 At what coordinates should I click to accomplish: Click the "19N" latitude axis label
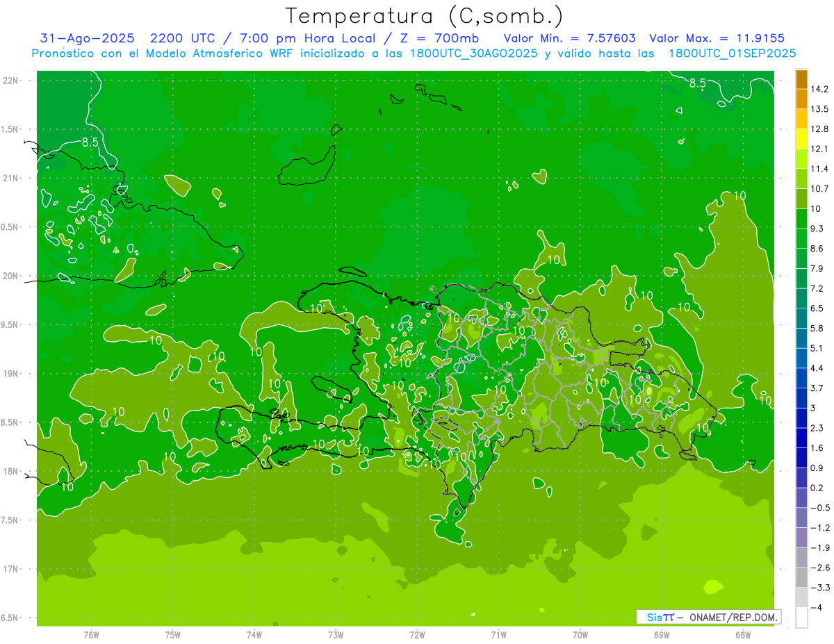[x=12, y=374]
